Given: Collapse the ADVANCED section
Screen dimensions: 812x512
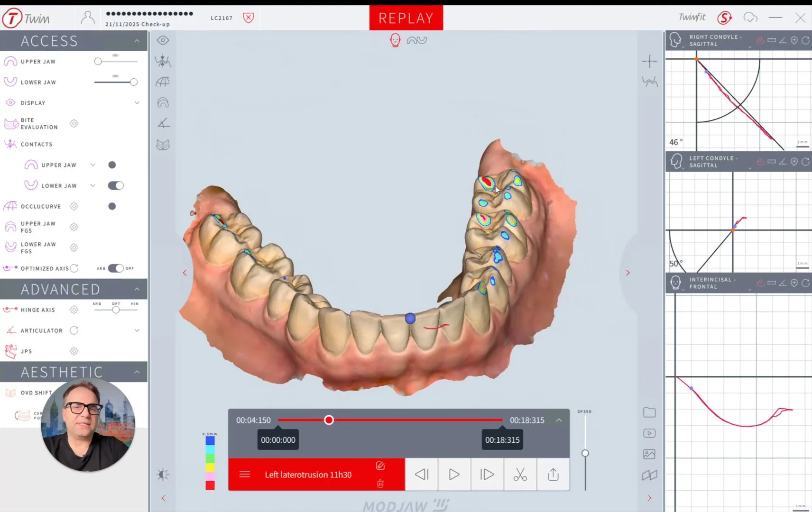Looking at the screenshot, I should pos(137,289).
